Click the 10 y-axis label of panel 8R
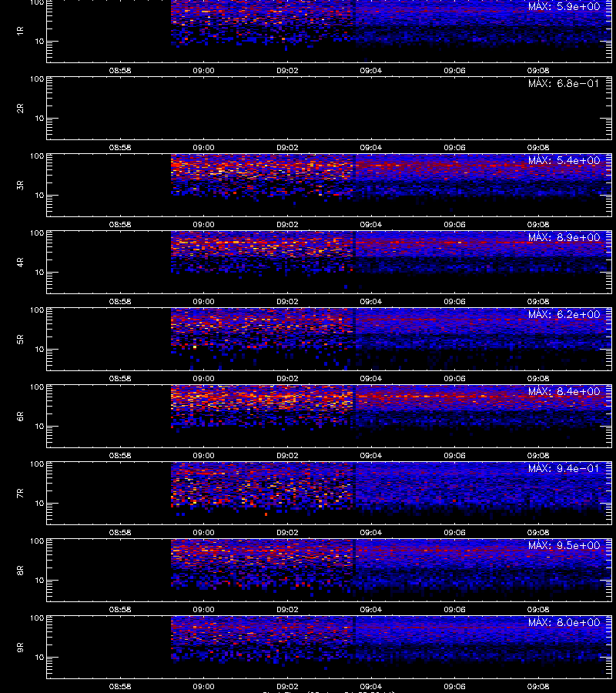The height and width of the screenshot is (693, 616). pyautogui.click(x=39, y=581)
